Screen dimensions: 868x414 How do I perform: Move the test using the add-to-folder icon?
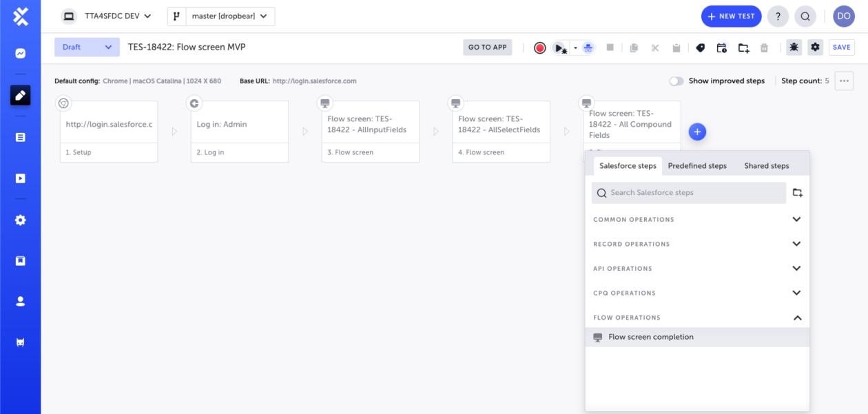pos(743,47)
